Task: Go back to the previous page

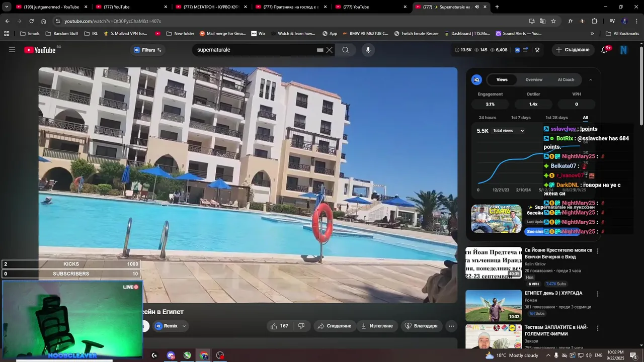Action: [7, 21]
